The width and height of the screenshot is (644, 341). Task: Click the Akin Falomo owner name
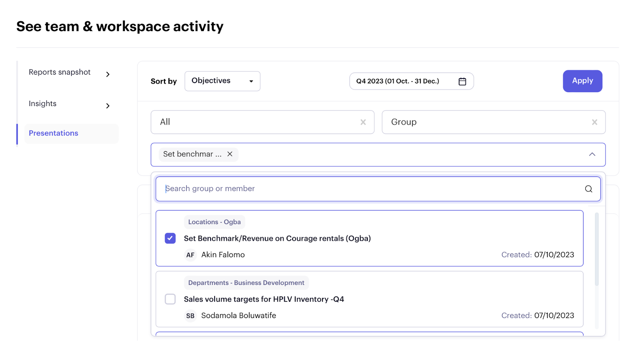click(x=223, y=255)
